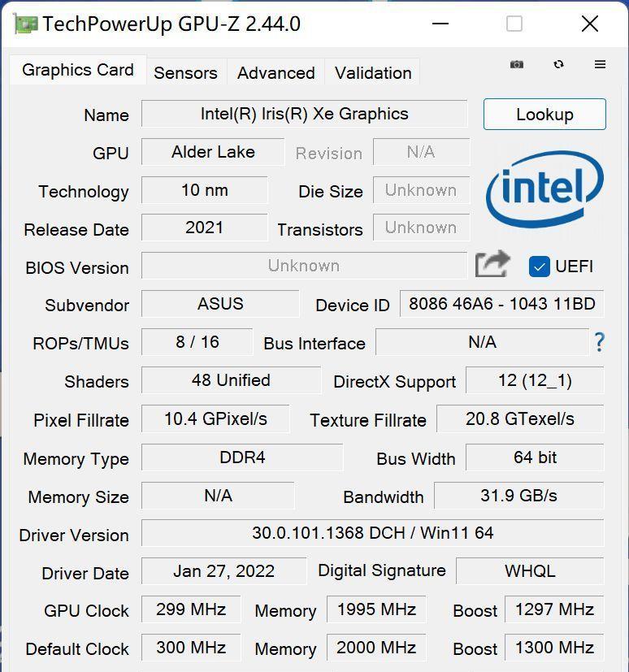The width and height of the screenshot is (629, 672).
Task: Click the "Memory Type" label
Action: coord(76,459)
